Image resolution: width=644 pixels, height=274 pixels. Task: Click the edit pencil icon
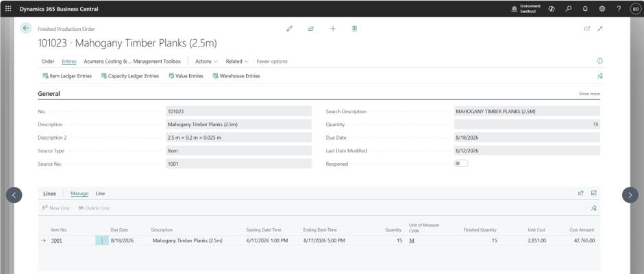[x=290, y=29]
